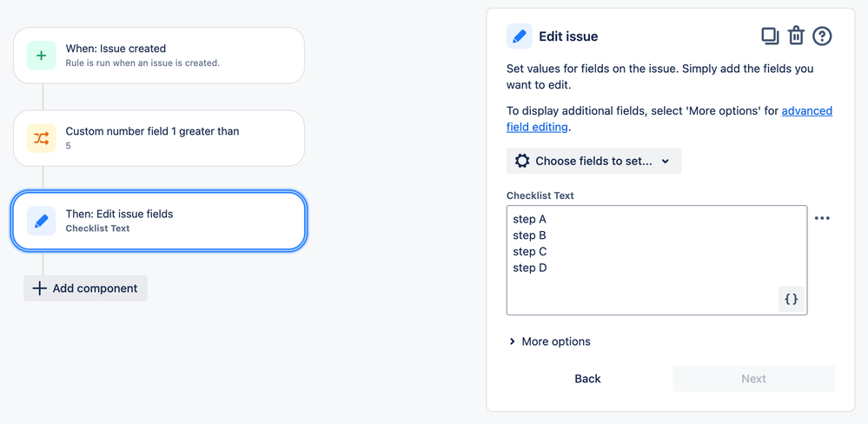
Task: Open the Choose fields to set dropdown
Action: coord(593,161)
